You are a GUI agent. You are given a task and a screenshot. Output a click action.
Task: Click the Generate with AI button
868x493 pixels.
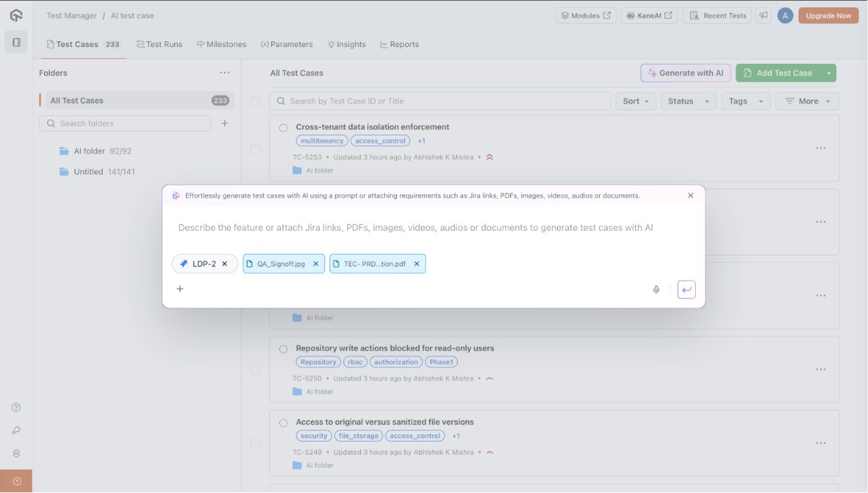coord(686,73)
